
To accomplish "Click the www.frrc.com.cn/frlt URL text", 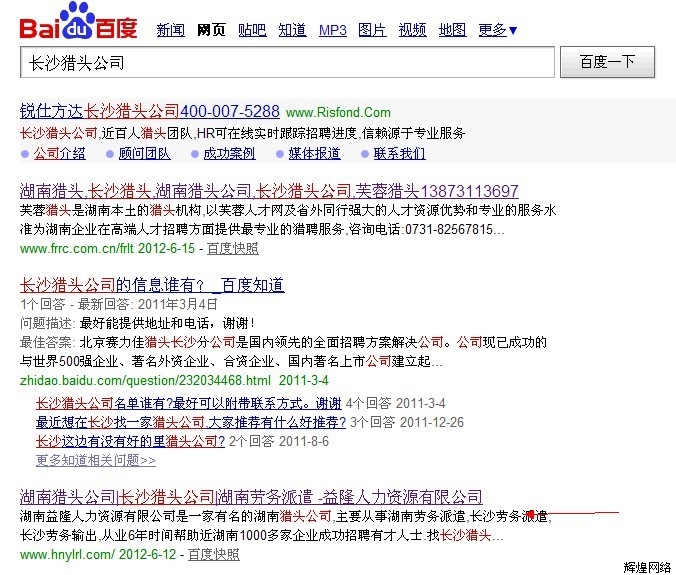I will click(77, 249).
